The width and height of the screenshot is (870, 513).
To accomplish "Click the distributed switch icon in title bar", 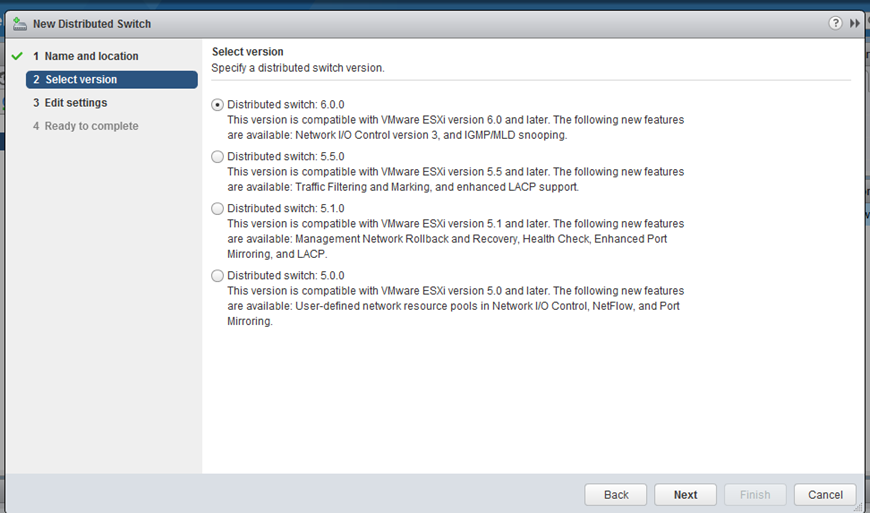I will coord(19,24).
